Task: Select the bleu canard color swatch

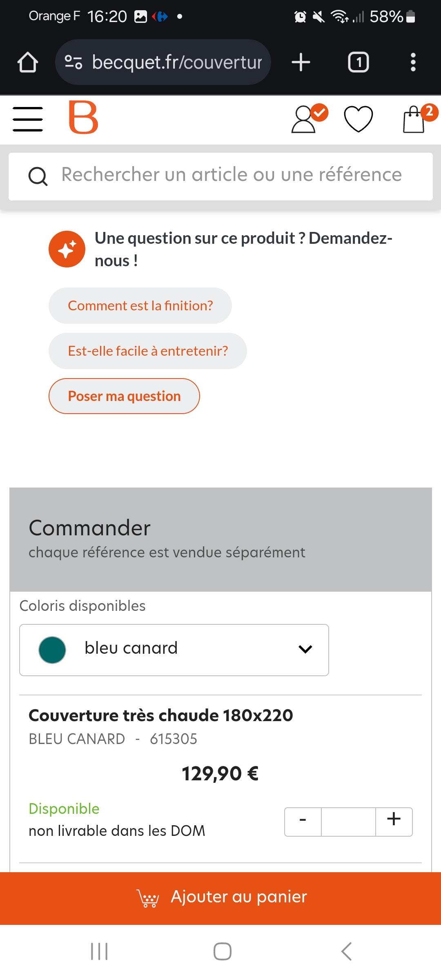Action: point(52,650)
